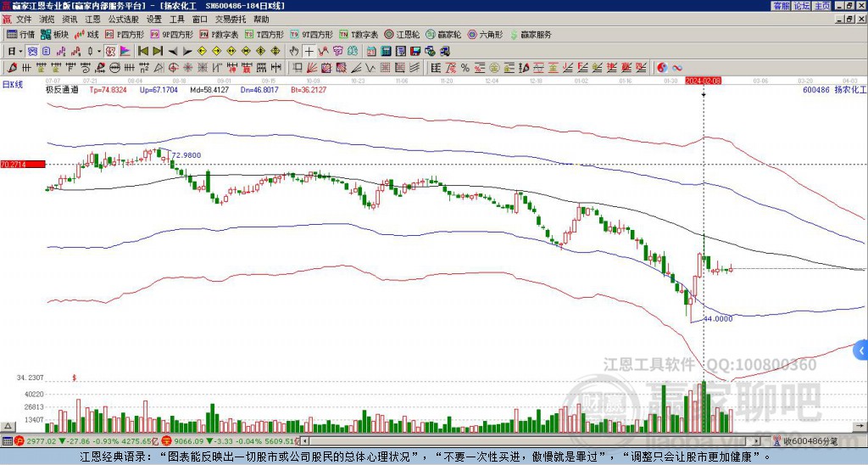The width and height of the screenshot is (868, 465).
Task: Open the 公式选股 menu
Action: pyautogui.click(x=124, y=20)
